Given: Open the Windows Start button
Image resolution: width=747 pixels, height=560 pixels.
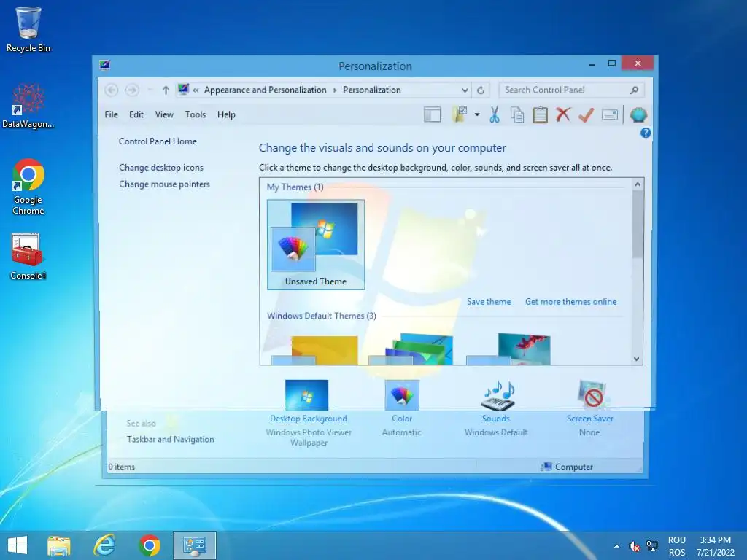Looking at the screenshot, I should pyautogui.click(x=18, y=545).
